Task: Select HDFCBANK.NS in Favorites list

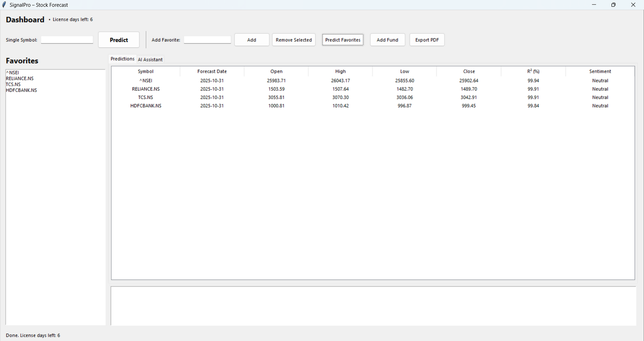Action: [x=21, y=90]
